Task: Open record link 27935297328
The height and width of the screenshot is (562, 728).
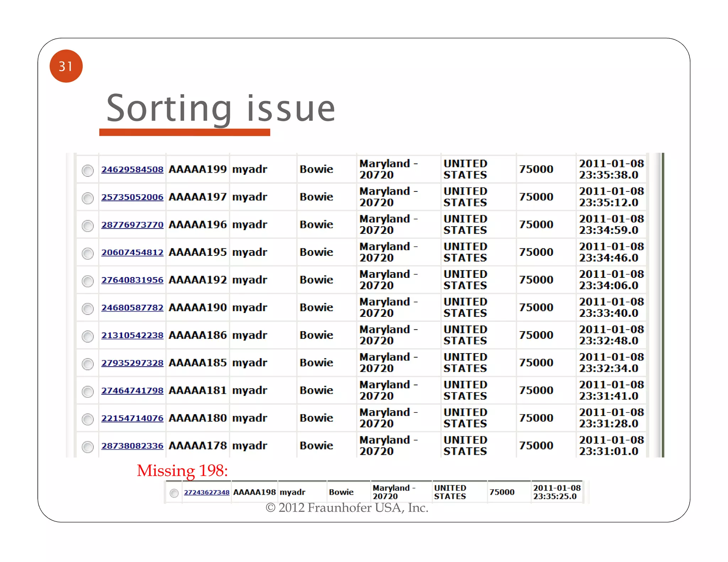Action: 132,363
